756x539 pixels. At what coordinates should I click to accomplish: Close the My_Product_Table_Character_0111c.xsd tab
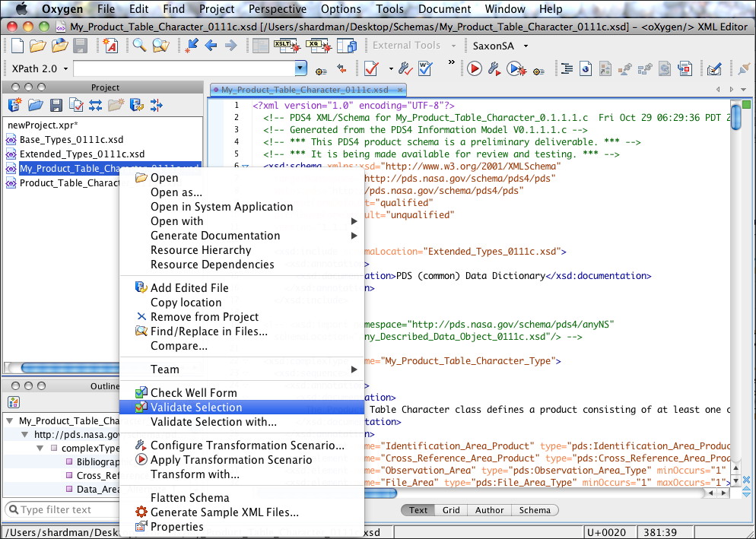pos(400,90)
